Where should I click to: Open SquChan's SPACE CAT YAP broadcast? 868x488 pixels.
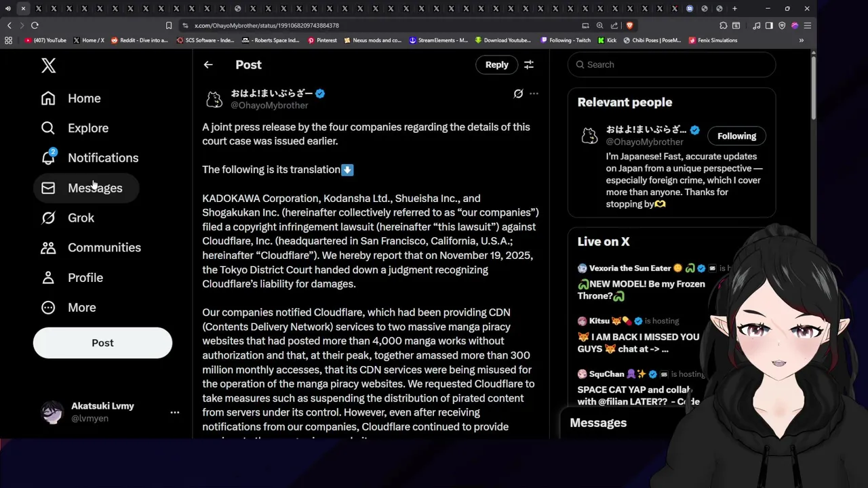[637, 388]
